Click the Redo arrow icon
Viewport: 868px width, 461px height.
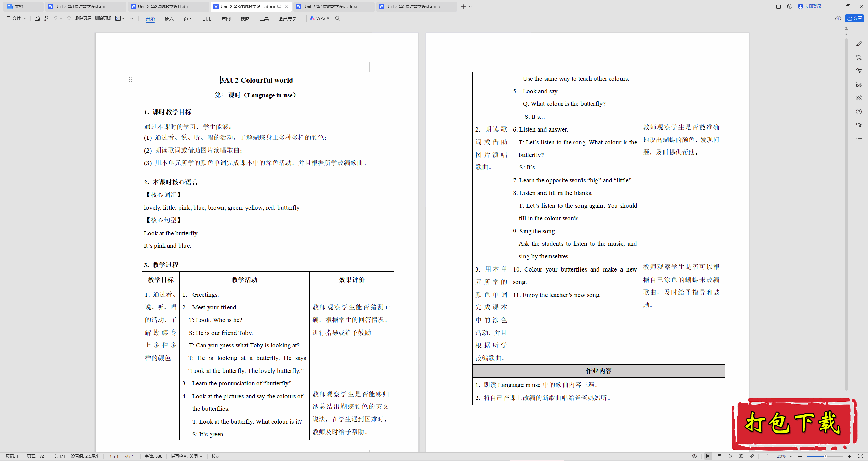pos(69,18)
